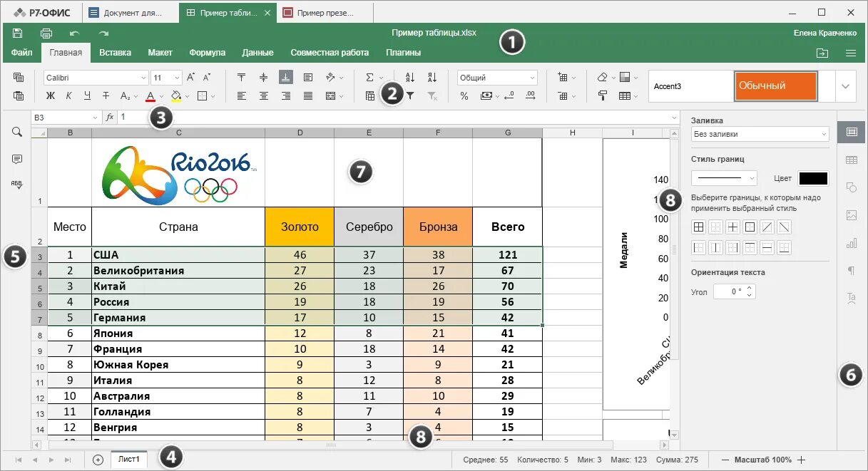The image size is (868, 471).
Task: Toggle strikethrough formatting
Action: (106, 95)
